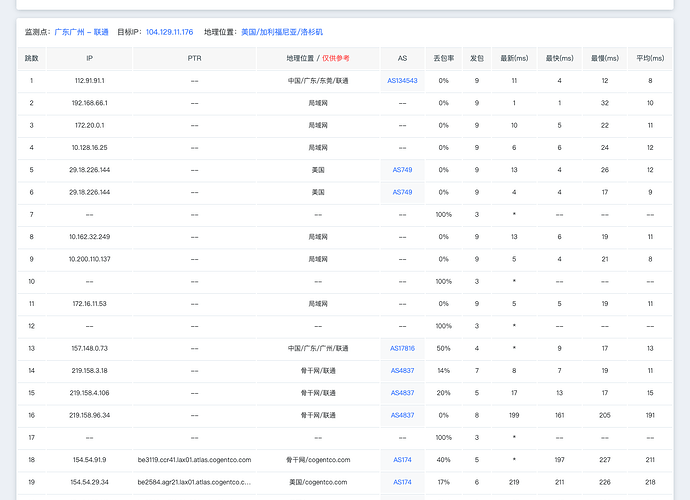The height and width of the screenshot is (500, 690).
Task: Open location link 美国/加利福尼亚/洛杉矶
Action: pos(282,32)
